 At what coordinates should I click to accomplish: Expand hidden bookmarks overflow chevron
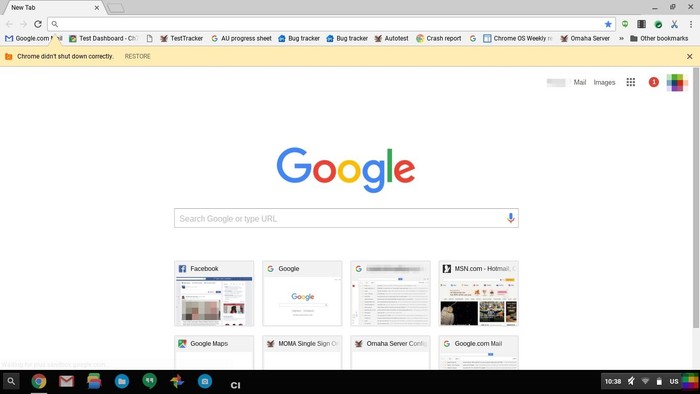[621, 38]
